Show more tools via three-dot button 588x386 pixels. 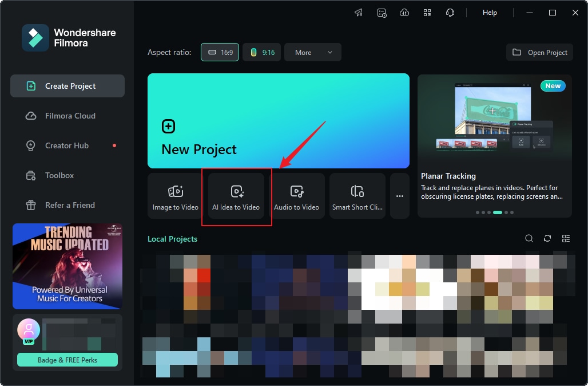pos(400,196)
